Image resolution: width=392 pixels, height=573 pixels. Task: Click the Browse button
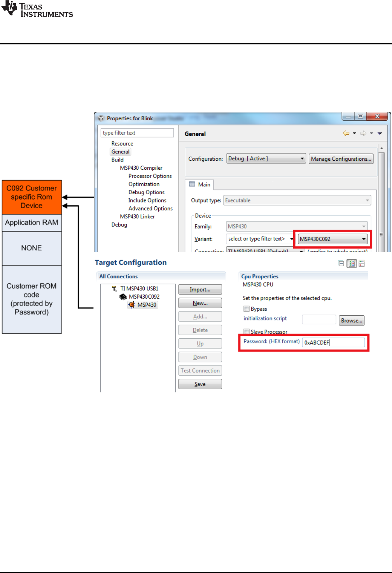(352, 320)
